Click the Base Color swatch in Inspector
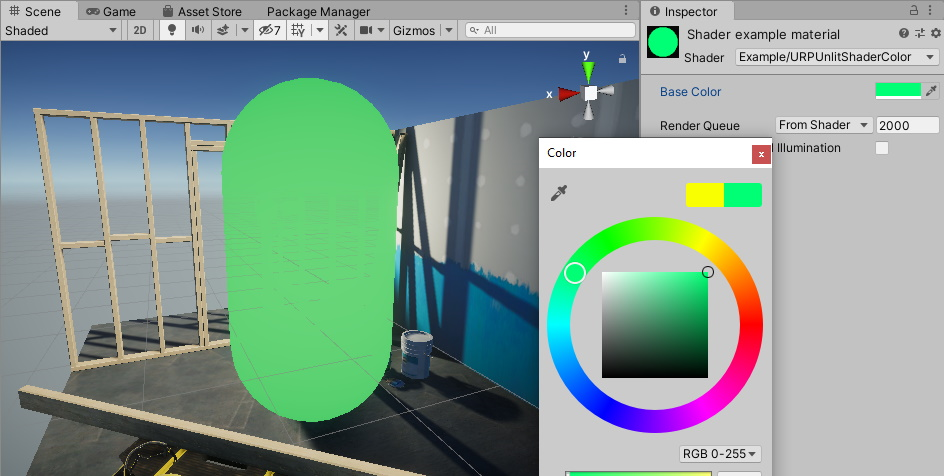944x476 pixels. (897, 91)
